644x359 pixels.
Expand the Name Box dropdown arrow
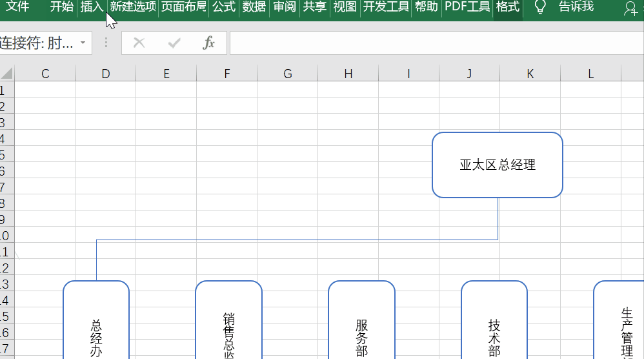click(83, 43)
